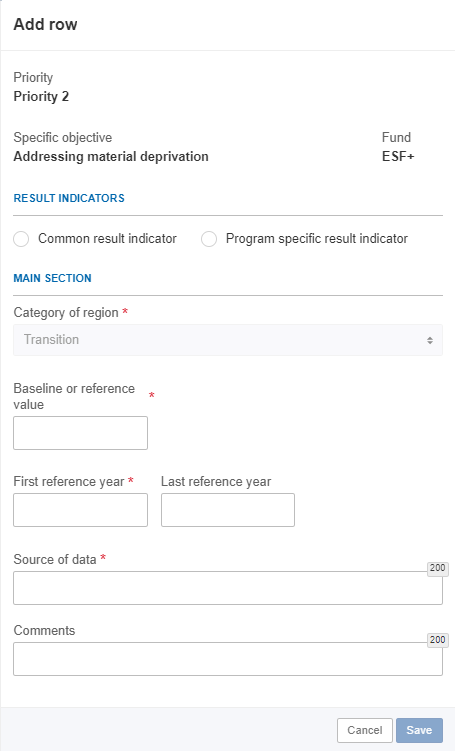Open the Category of region dropdown
The height and width of the screenshot is (751, 455).
tap(228, 340)
